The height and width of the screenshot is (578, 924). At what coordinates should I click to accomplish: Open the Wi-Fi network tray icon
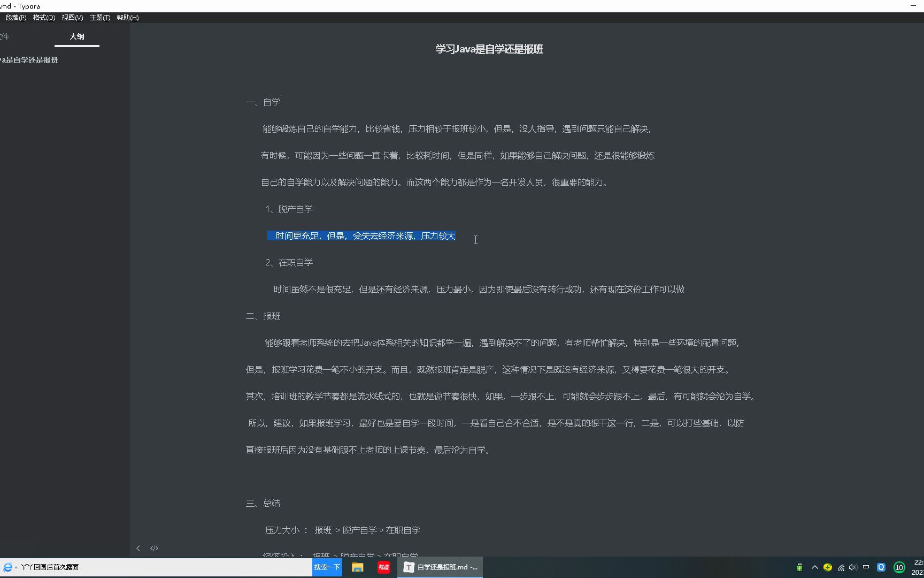(x=841, y=567)
